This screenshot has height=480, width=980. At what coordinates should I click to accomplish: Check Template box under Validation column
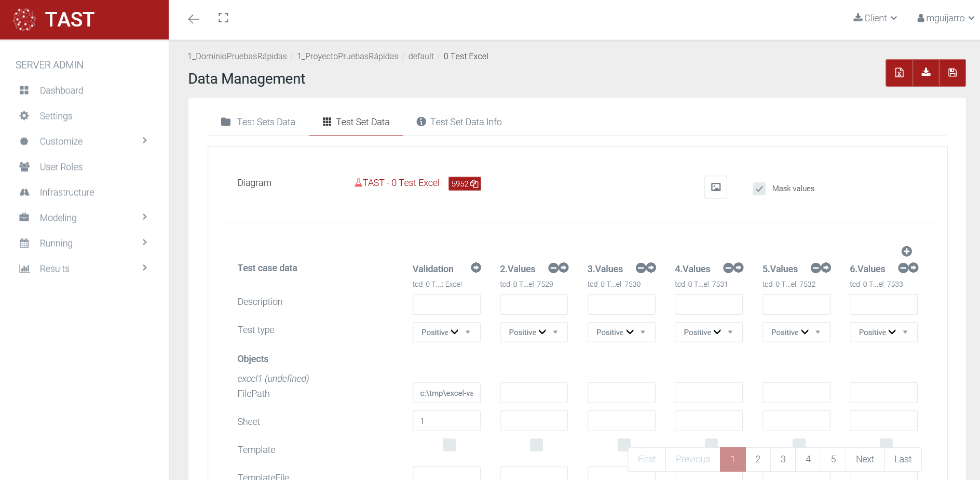click(x=449, y=445)
